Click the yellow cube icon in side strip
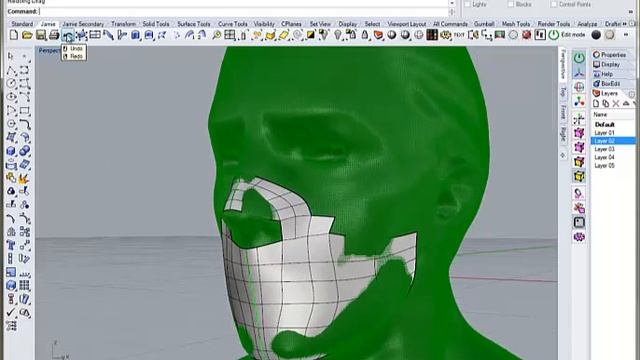The width and height of the screenshot is (640, 360). tap(579, 176)
